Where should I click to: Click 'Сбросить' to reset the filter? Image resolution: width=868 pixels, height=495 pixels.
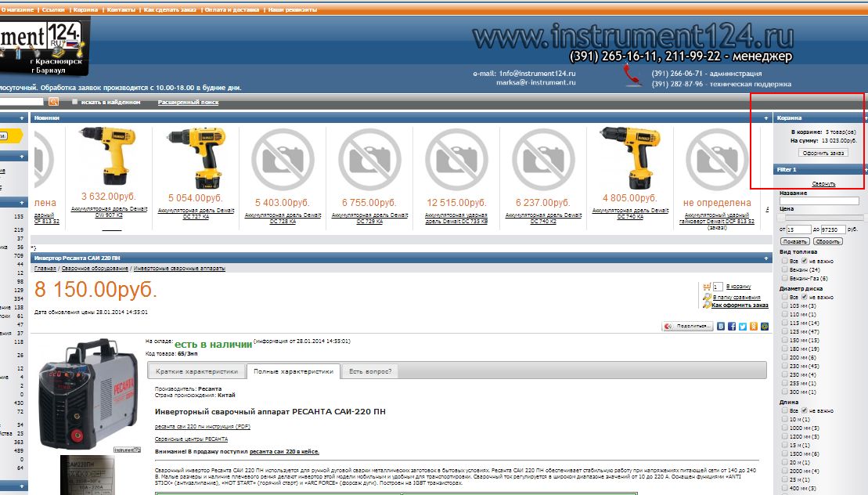point(828,241)
